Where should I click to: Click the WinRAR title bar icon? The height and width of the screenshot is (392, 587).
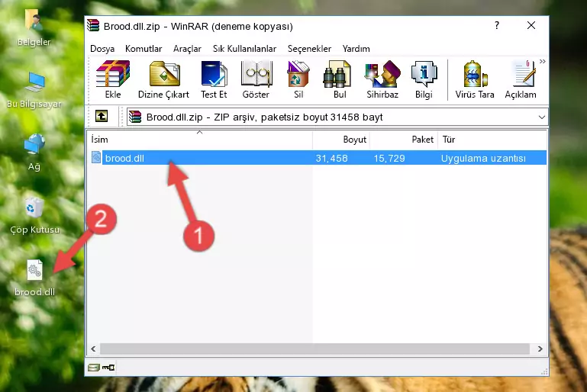pos(94,25)
